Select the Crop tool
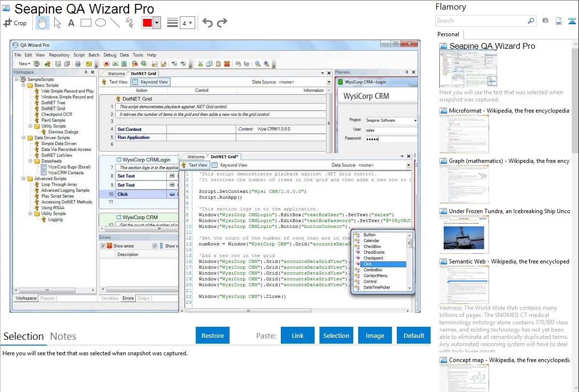This screenshot has height=392, width=579. [x=15, y=23]
